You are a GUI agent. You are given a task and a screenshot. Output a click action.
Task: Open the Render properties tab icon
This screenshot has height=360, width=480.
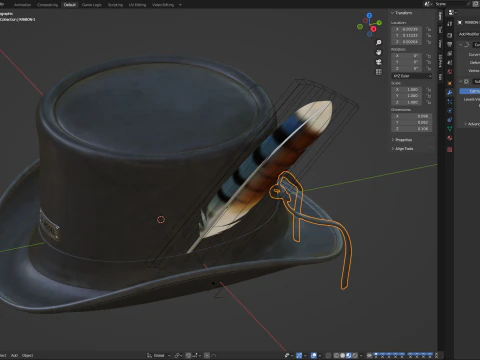450,35
